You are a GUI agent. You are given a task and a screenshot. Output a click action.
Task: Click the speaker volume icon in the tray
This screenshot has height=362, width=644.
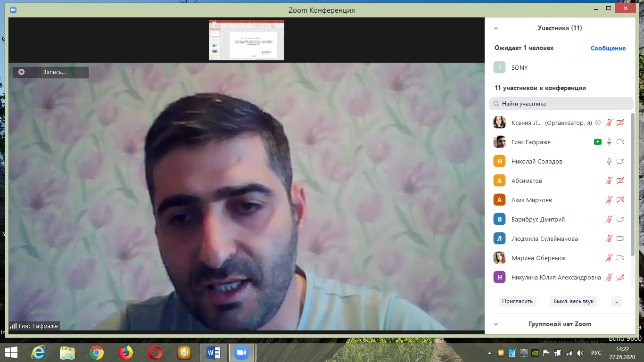(580, 353)
